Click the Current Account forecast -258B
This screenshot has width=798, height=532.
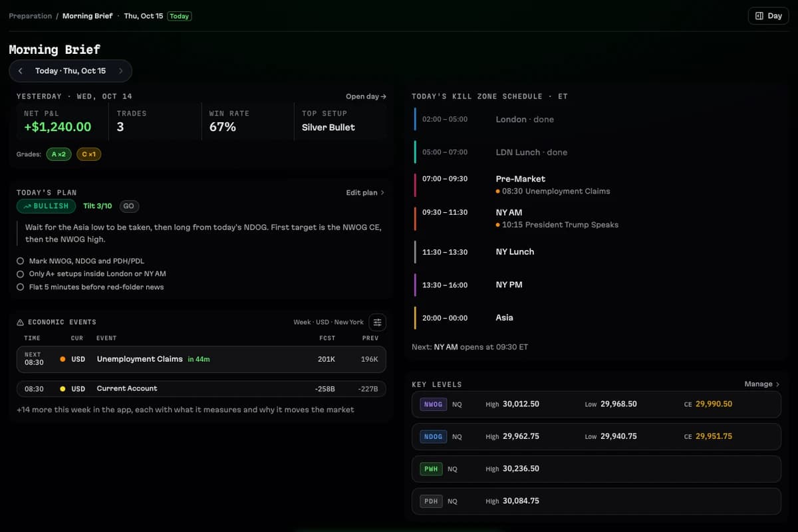[x=325, y=389]
